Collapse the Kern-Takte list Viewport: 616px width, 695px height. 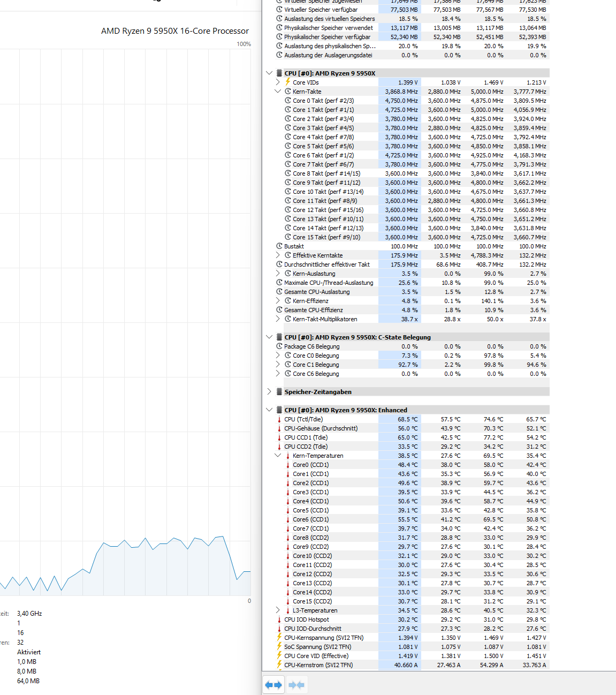pyautogui.click(x=277, y=92)
